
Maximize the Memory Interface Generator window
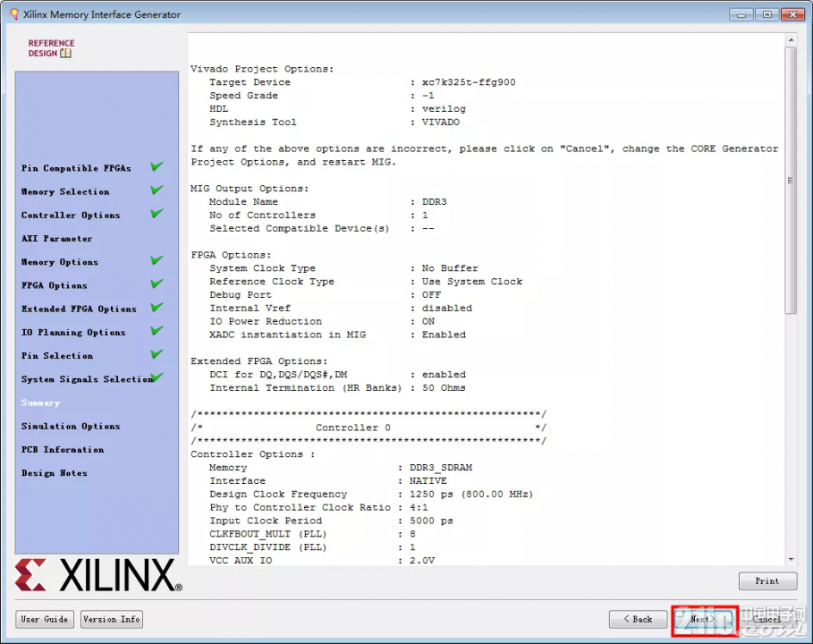[x=766, y=14]
